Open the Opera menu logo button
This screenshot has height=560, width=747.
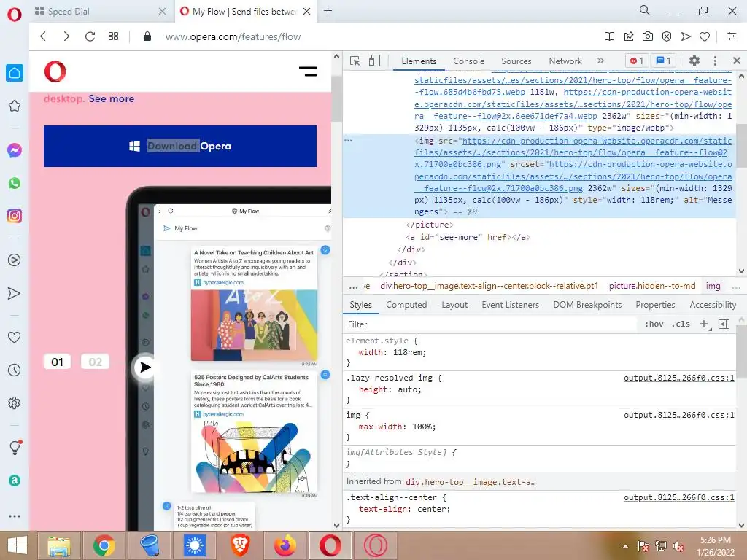click(15, 15)
